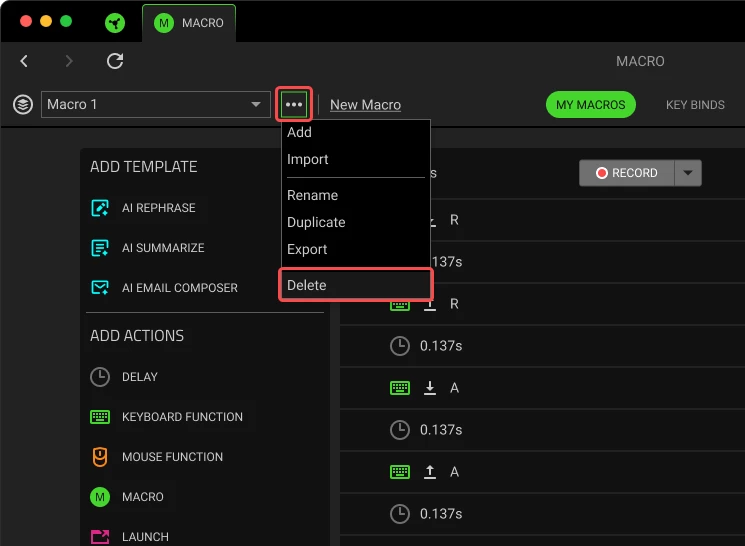Click the AI REPHRASE template icon
This screenshot has width=745, height=546.
click(x=100, y=208)
